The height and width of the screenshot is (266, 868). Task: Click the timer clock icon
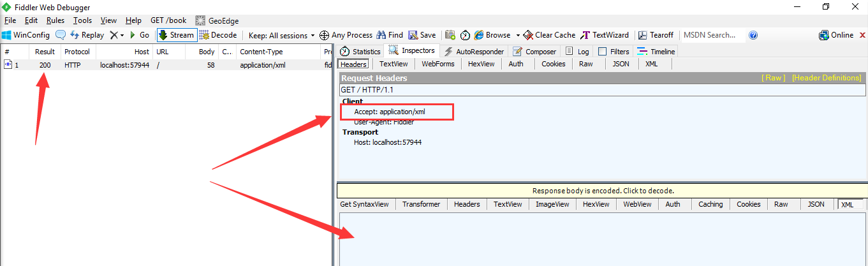(x=466, y=35)
